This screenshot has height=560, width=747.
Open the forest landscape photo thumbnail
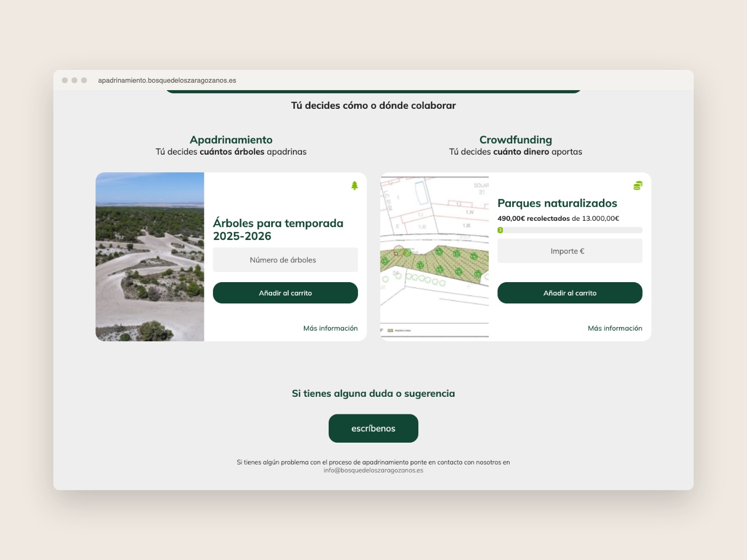tap(150, 257)
